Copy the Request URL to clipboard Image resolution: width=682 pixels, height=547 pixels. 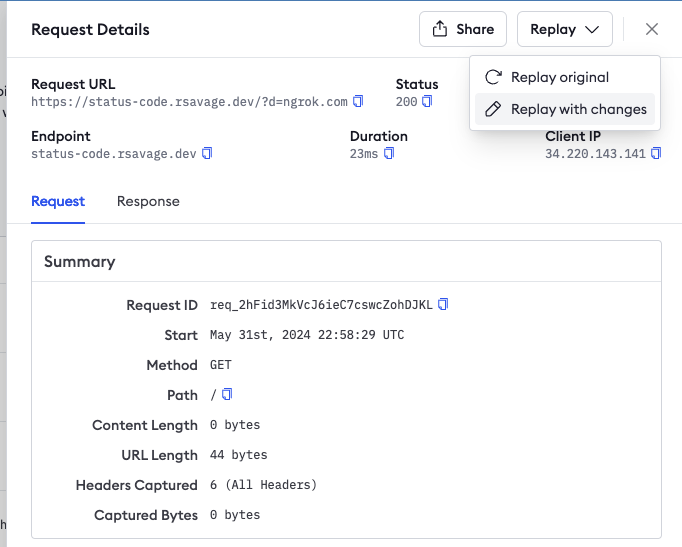click(x=358, y=102)
